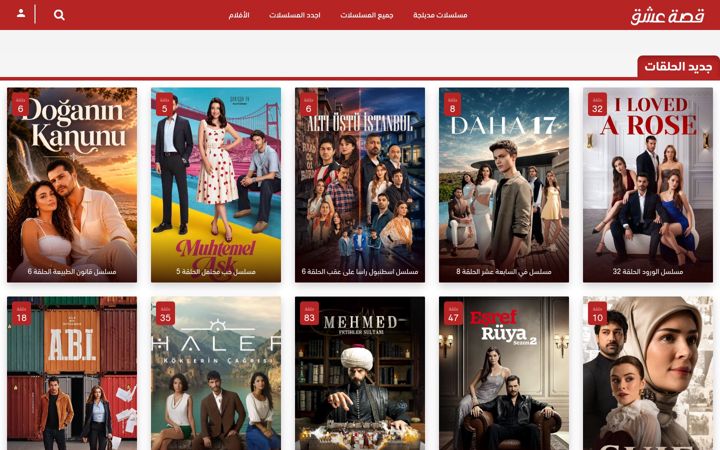Click caption مسلسل في السابعة عشر الحلقة 8
Screen dimensions: 720x450
pyautogui.click(x=504, y=272)
